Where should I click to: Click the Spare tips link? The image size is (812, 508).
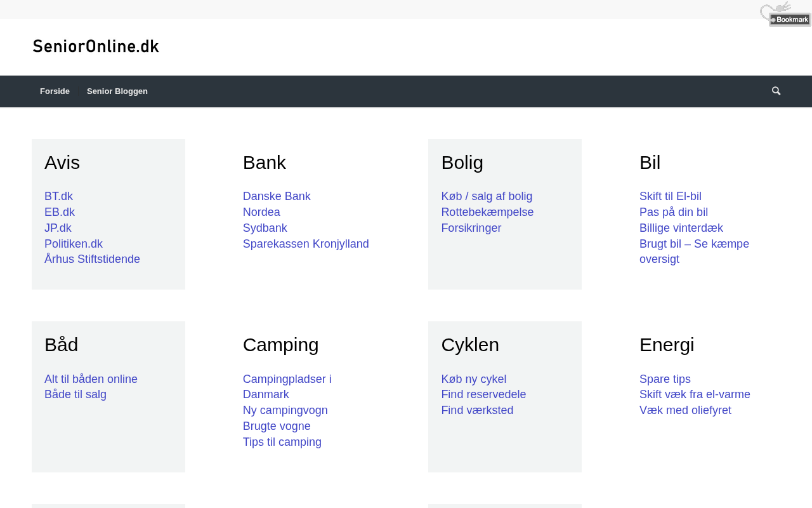(665, 379)
